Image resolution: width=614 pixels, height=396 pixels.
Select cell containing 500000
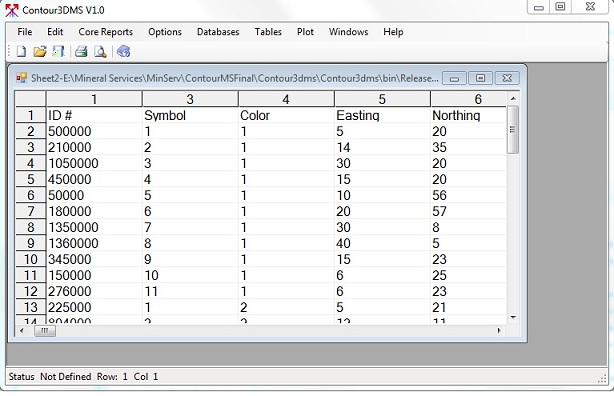[x=94, y=131]
